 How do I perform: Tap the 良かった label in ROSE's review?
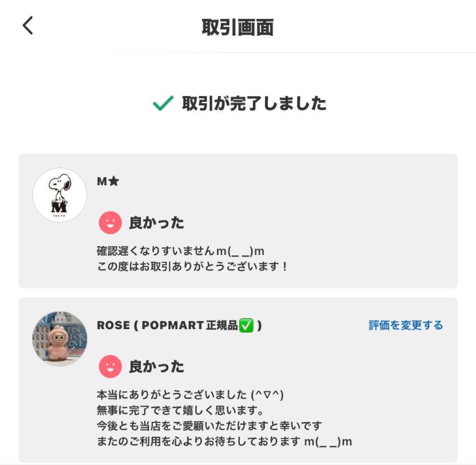click(156, 367)
